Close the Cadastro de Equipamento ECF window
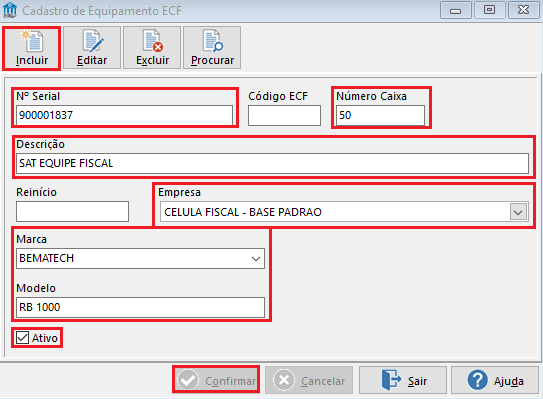The height and width of the screenshot is (399, 543). pyautogui.click(x=523, y=10)
